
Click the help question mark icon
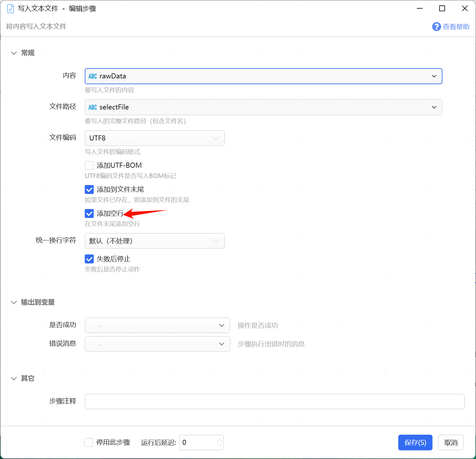(x=436, y=27)
